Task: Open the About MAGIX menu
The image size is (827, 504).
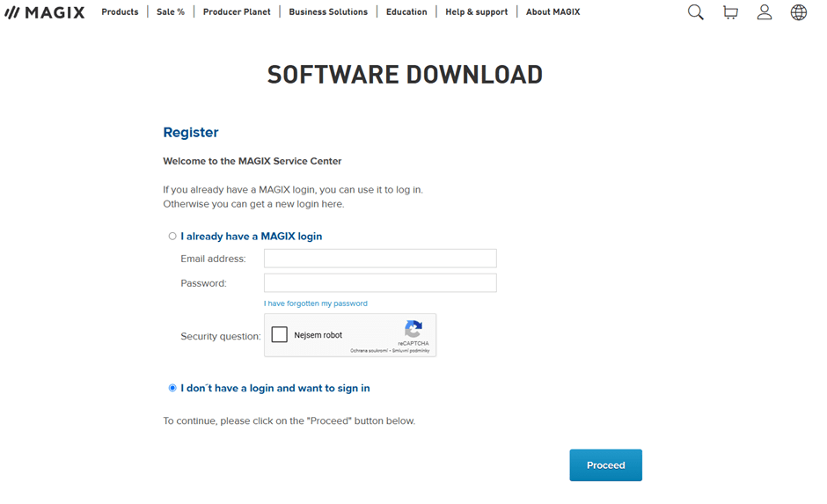Action: 553,12
